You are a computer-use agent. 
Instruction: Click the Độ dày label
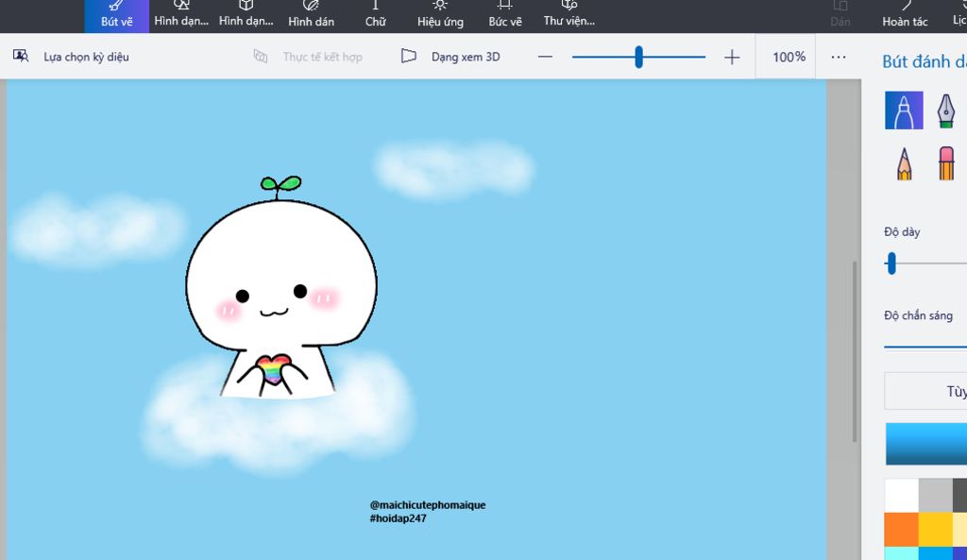click(902, 232)
